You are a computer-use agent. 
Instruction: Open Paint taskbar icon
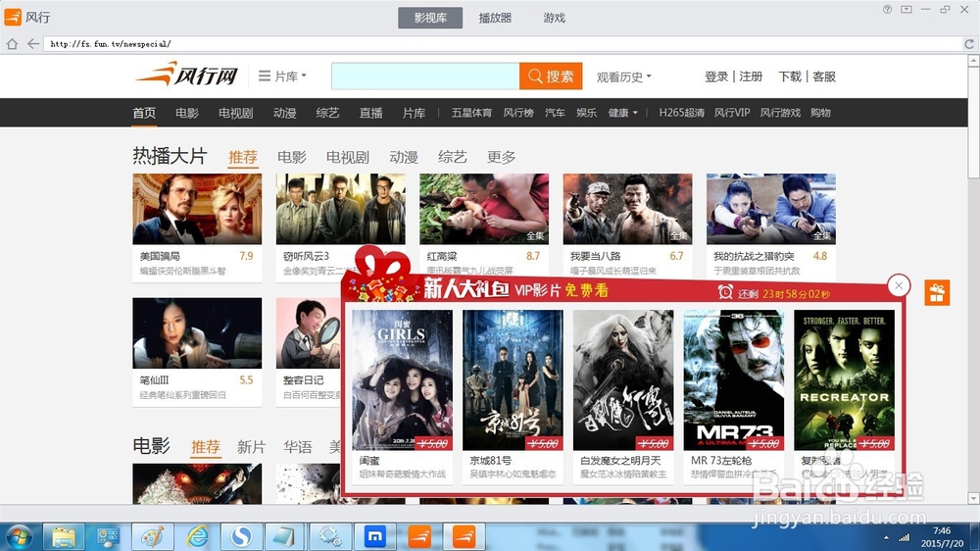153,537
